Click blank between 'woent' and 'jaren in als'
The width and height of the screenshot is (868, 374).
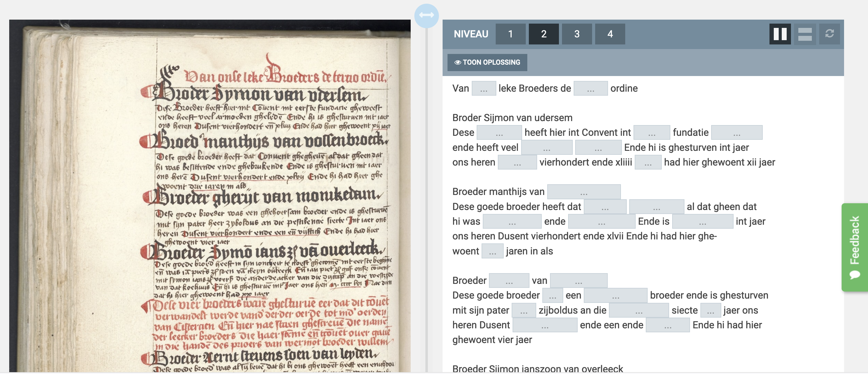(x=492, y=251)
